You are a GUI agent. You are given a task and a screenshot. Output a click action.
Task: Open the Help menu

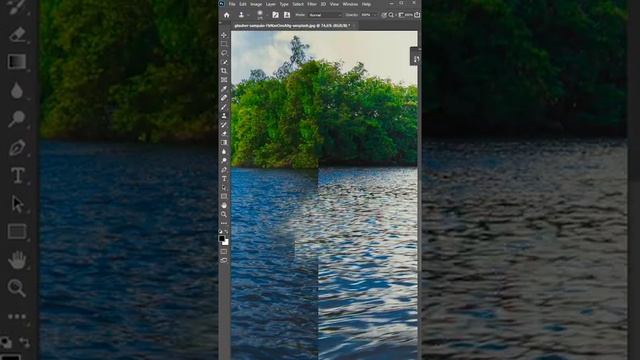point(367,4)
